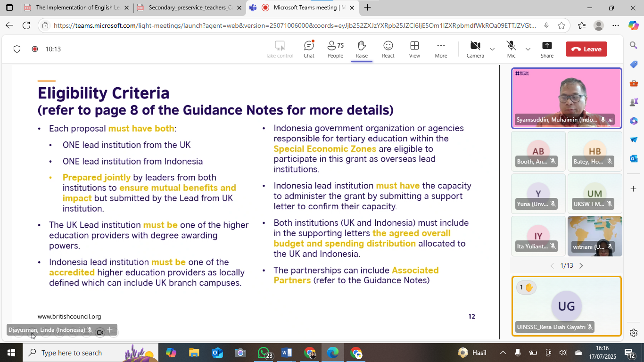Click the grayed Take control button

(280, 49)
